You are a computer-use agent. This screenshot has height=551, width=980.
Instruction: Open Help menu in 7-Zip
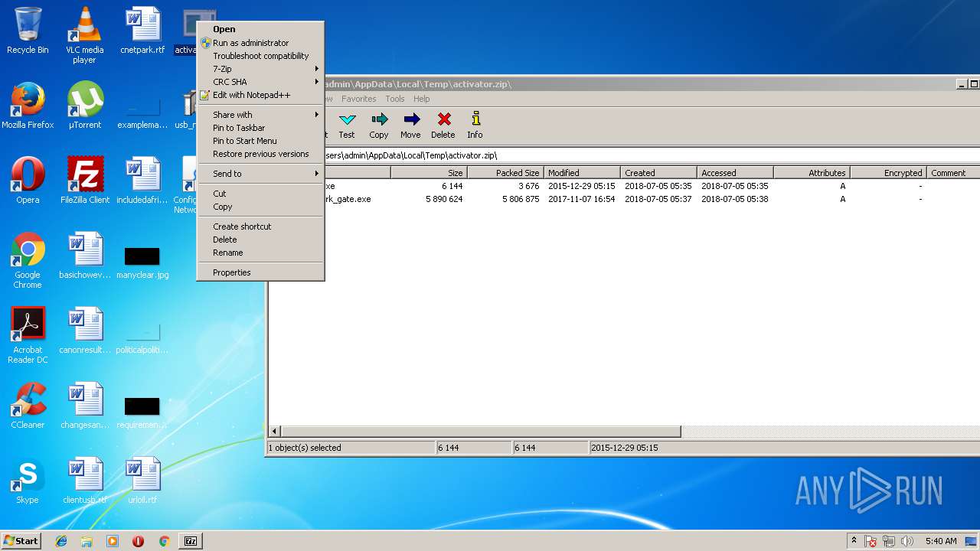422,99
